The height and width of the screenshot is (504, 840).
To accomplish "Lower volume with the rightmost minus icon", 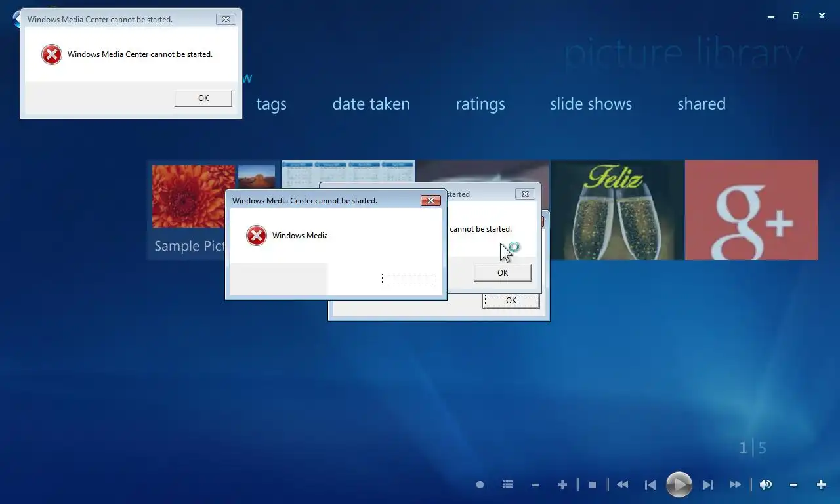I will [793, 485].
